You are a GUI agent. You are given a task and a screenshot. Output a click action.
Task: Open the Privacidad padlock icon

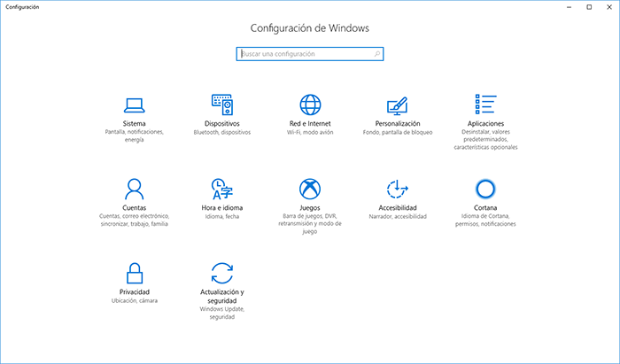[135, 273]
